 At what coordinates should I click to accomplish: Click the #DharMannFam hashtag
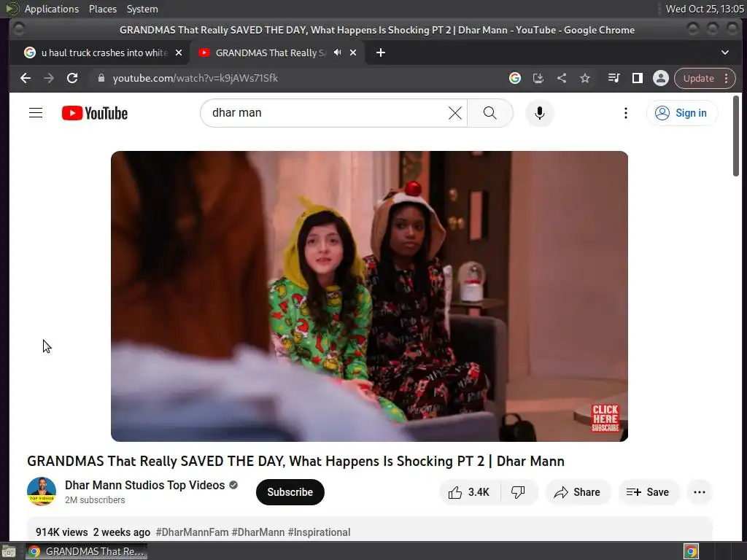[x=192, y=532]
